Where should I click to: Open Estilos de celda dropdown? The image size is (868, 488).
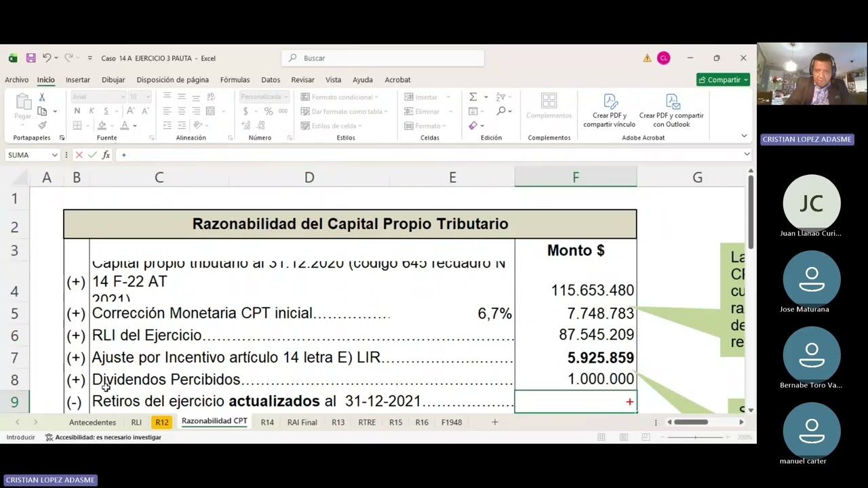[331, 125]
